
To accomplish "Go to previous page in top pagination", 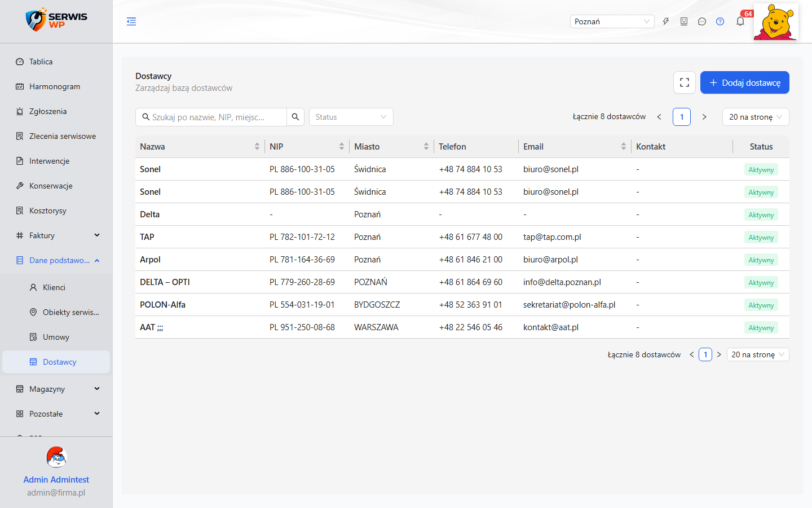I will tap(659, 117).
